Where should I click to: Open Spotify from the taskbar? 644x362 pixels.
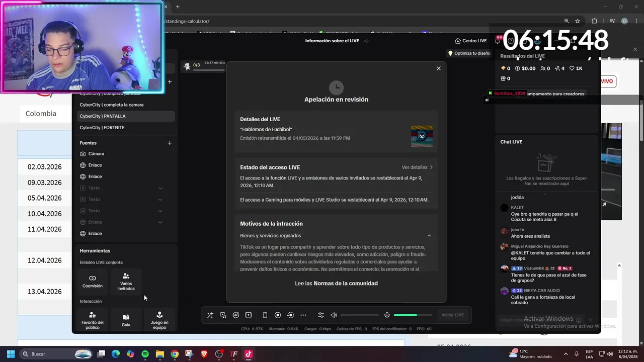[x=145, y=354]
